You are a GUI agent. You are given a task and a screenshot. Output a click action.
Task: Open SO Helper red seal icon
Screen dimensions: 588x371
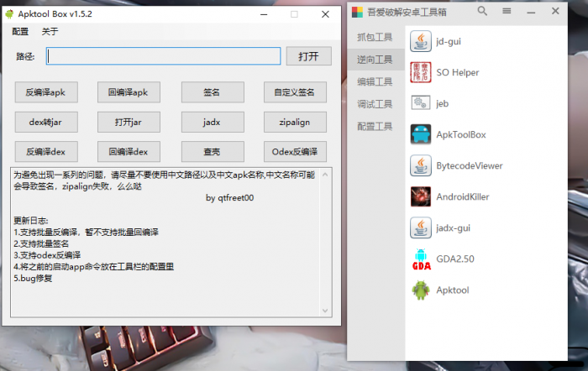[x=420, y=72]
